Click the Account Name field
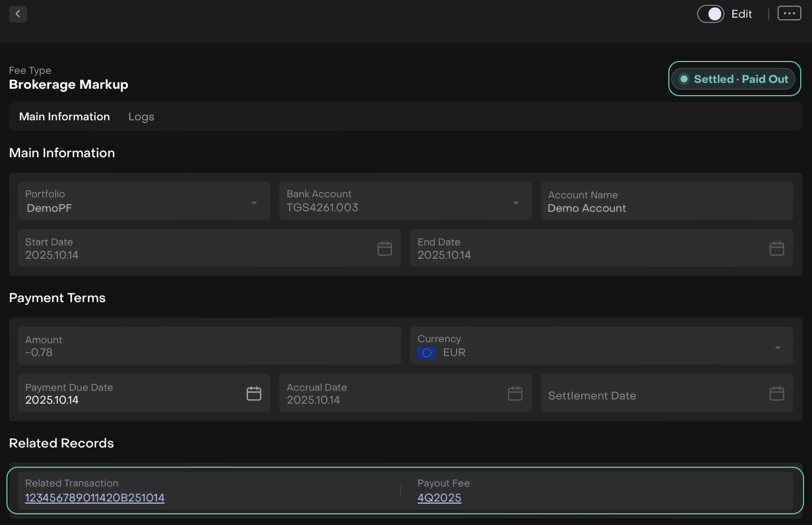 click(x=666, y=202)
